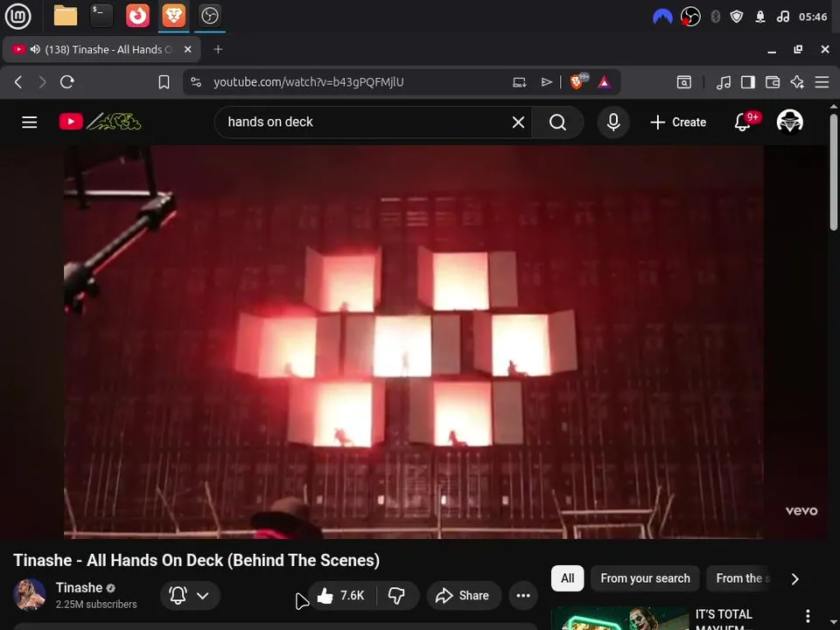Viewport: 840px width, 630px height.
Task: Close the Tinashe YouTube tab
Action: coord(187,49)
